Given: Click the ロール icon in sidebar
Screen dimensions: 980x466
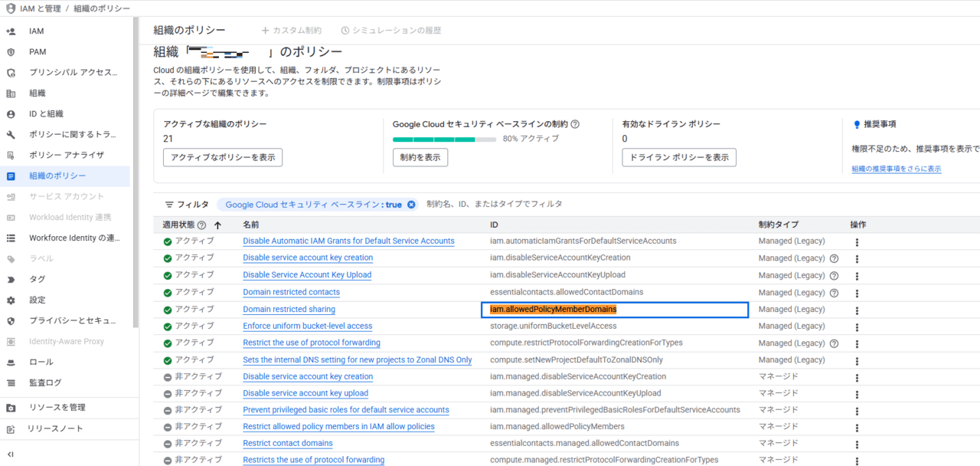Looking at the screenshot, I should (x=11, y=363).
